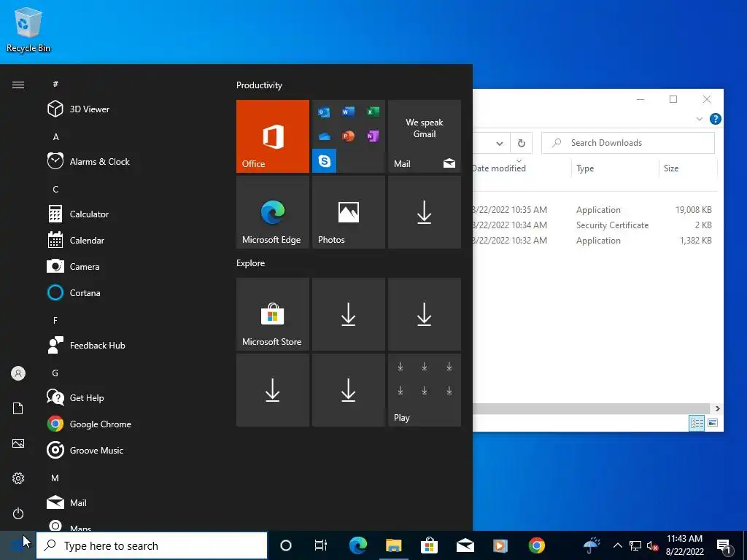Viewport: 747px width, 560px height.
Task: Open Microsoft Store tile
Action: (273, 314)
